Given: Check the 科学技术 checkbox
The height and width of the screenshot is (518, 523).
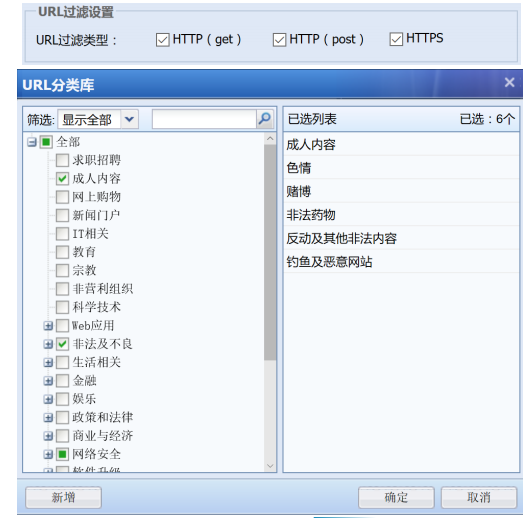Looking at the screenshot, I should tap(62, 307).
